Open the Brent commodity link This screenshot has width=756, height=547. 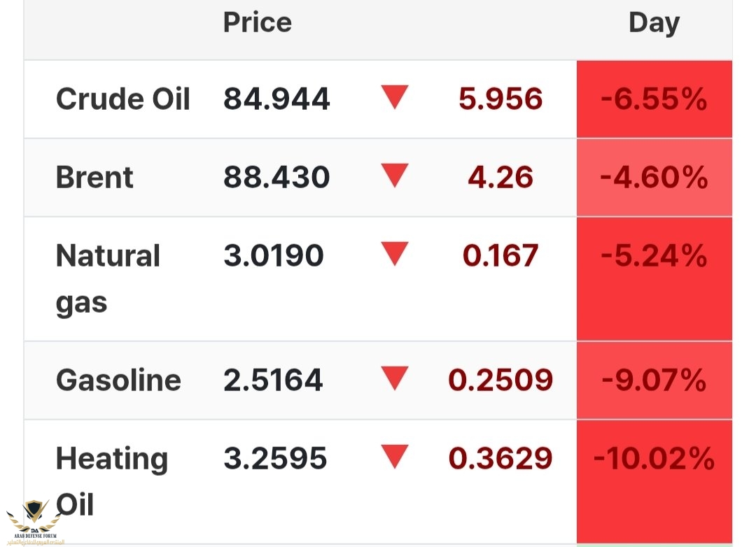click(94, 178)
